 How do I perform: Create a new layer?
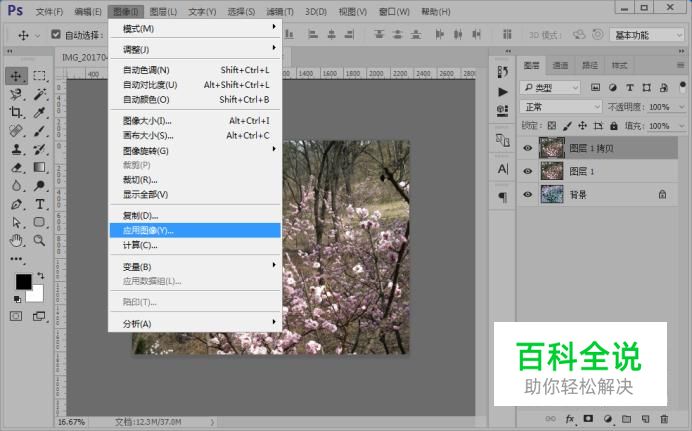[x=645, y=419]
